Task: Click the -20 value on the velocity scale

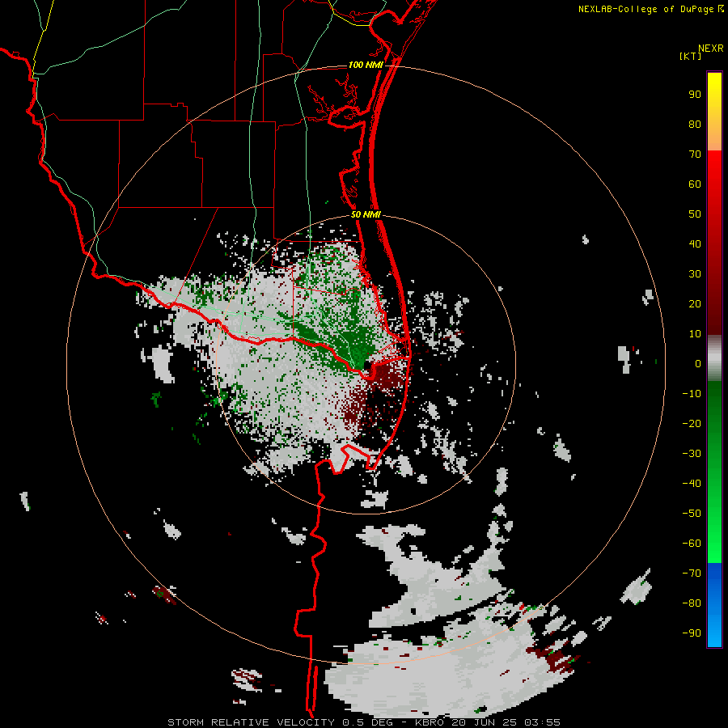Action: (x=692, y=423)
